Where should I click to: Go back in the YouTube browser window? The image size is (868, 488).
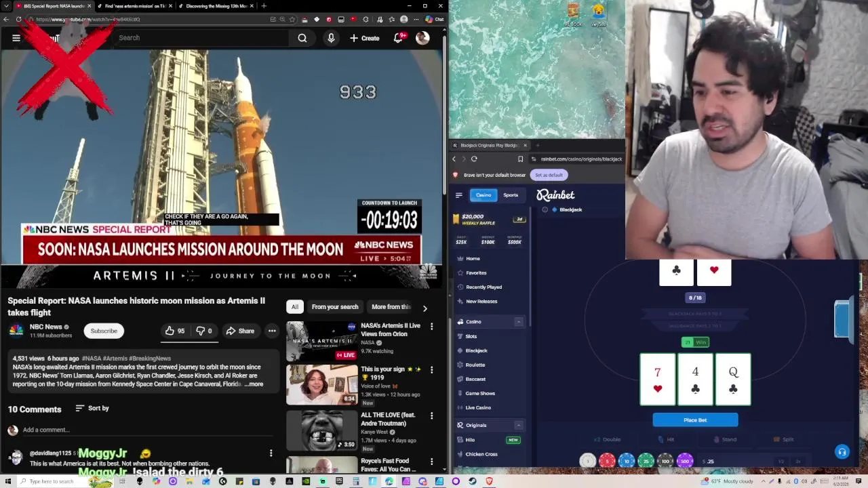(5, 19)
